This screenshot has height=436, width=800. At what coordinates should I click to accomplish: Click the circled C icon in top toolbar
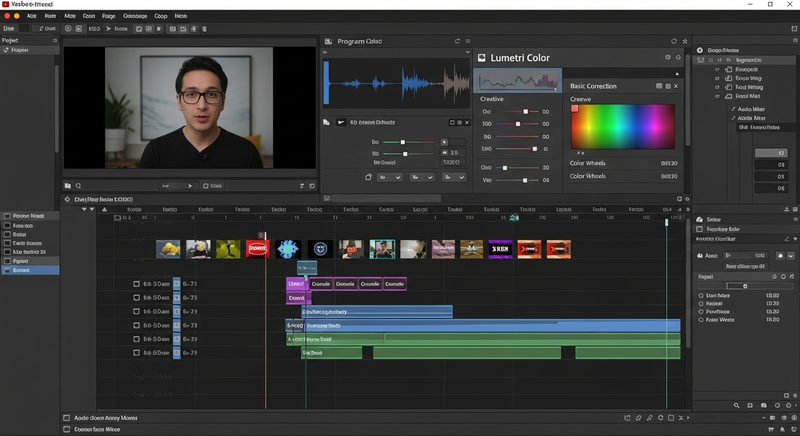coord(68,29)
